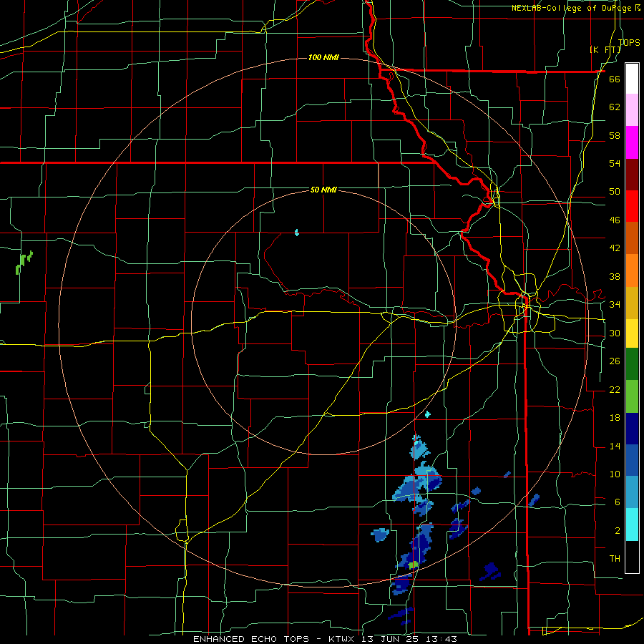Viewport: 644px width, 644px height.
Task: Click the maroon legend swatch
Action: [x=632, y=175]
